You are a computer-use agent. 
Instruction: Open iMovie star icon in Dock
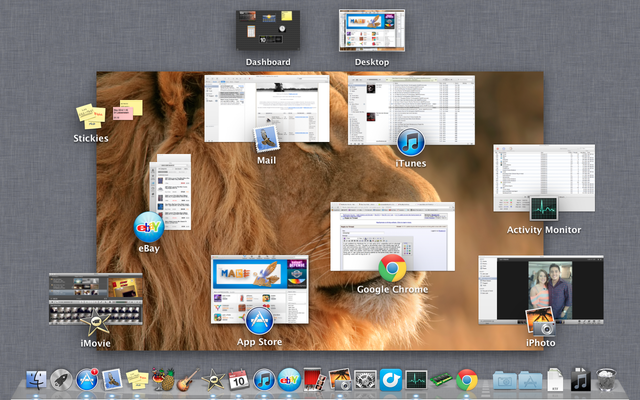click(x=213, y=380)
